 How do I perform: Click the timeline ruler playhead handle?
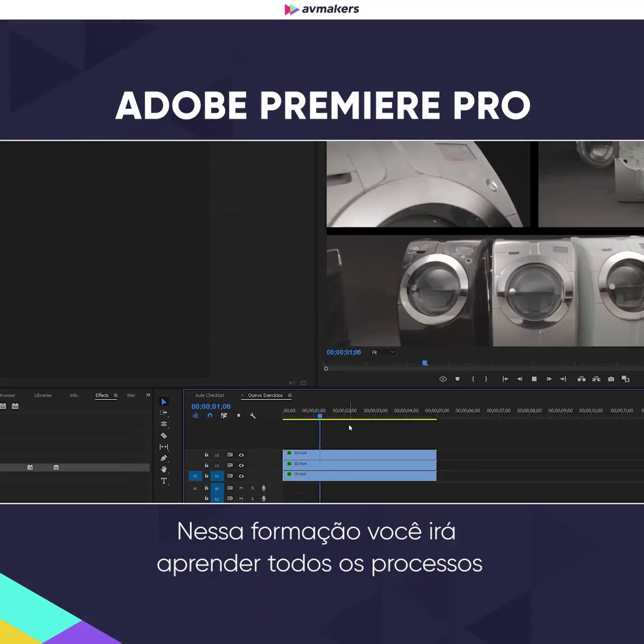(319, 416)
